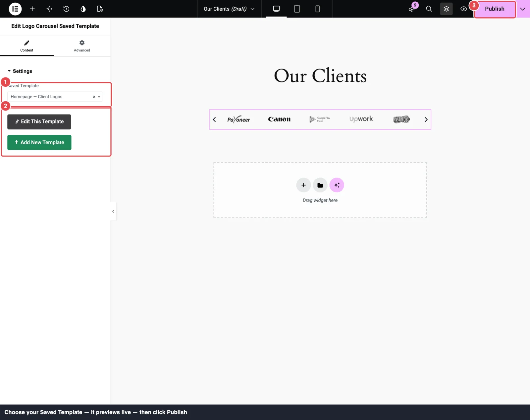Open the AI sparkle tool in top bar
This screenshot has width=530, height=420.
point(49,9)
